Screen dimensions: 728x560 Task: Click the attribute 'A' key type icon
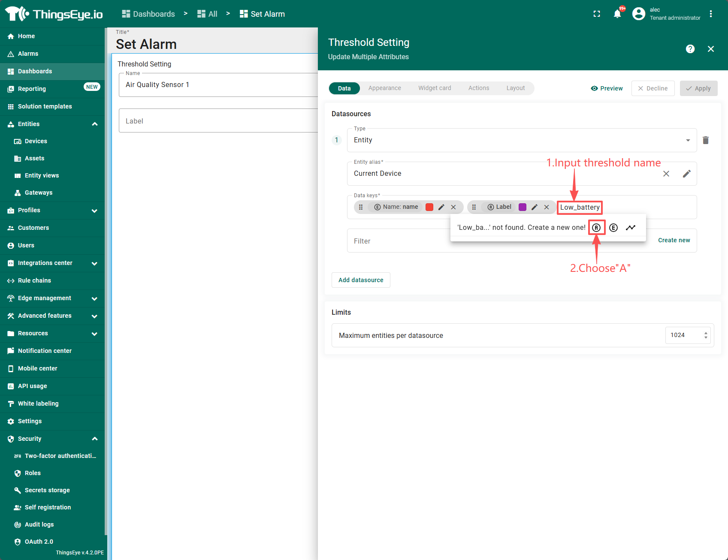pos(596,228)
